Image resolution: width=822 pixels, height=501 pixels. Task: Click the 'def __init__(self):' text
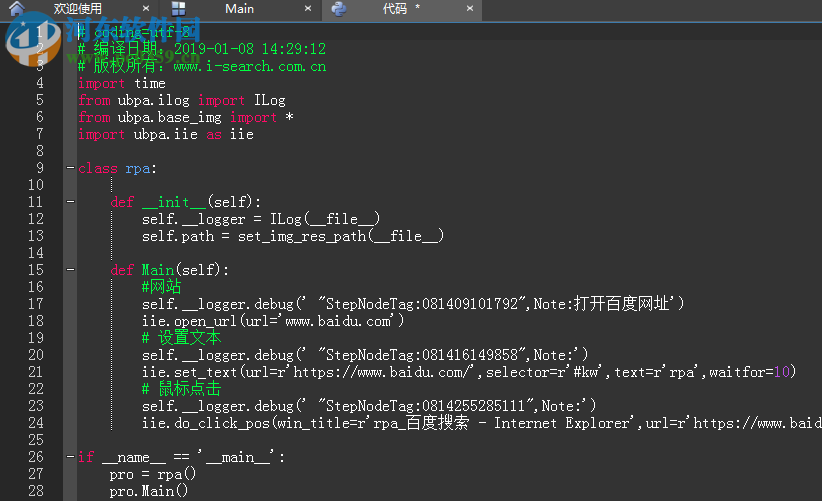coord(186,202)
